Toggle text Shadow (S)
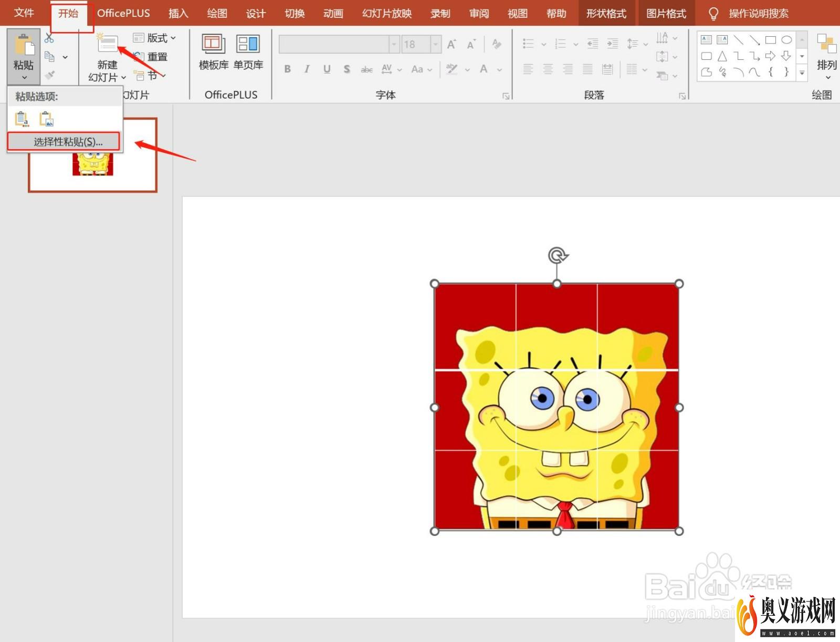This screenshot has height=642, width=840. [x=346, y=69]
